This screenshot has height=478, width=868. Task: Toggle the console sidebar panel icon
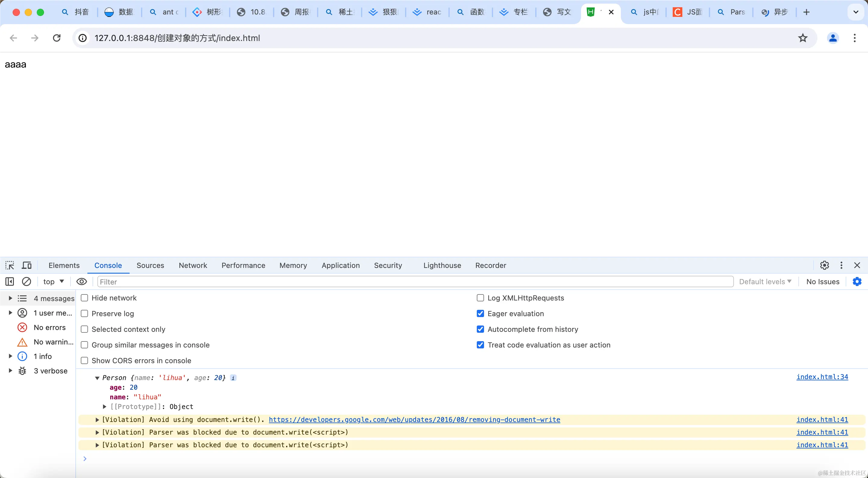(x=10, y=281)
